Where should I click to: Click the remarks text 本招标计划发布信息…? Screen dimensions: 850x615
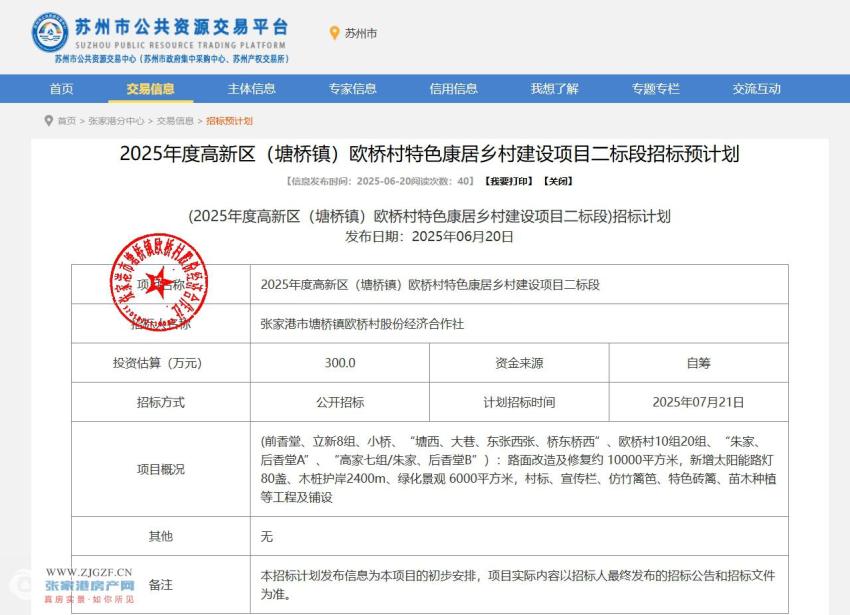pyautogui.click(x=518, y=585)
